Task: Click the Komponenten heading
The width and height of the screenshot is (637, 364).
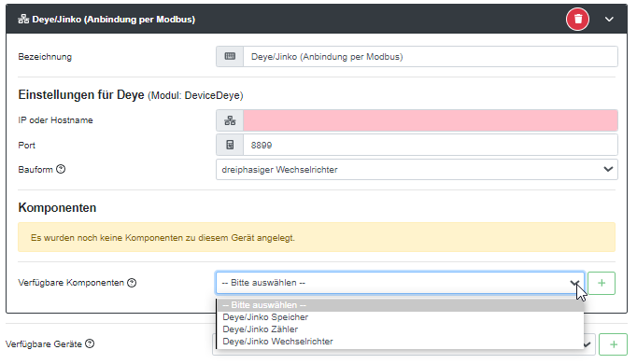Action: (x=57, y=208)
